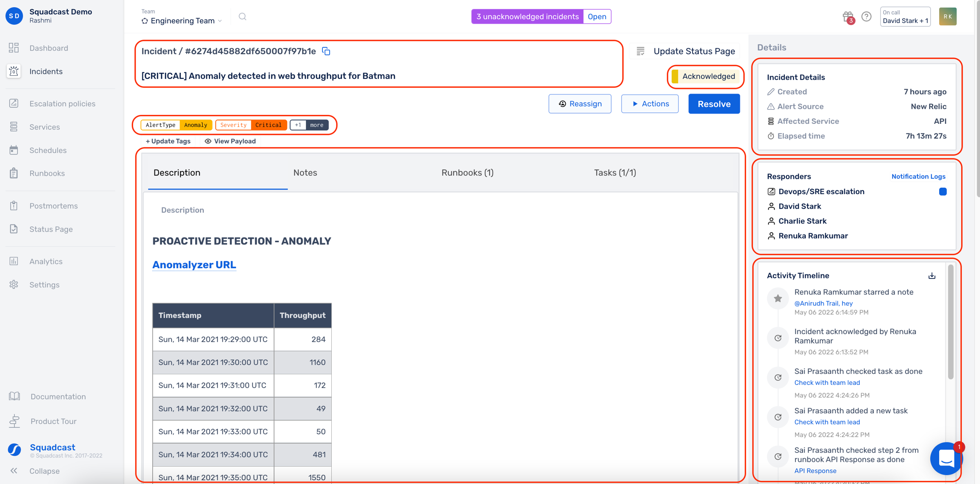Click the Timestamp column header
Viewport: 980px width, 484px height.
coord(213,315)
